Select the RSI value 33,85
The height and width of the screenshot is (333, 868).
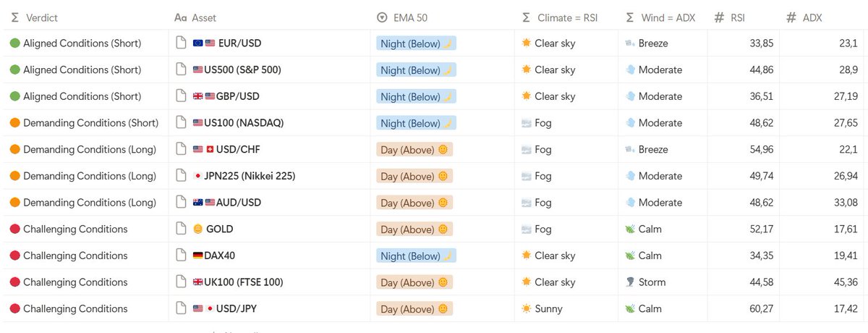tap(762, 43)
